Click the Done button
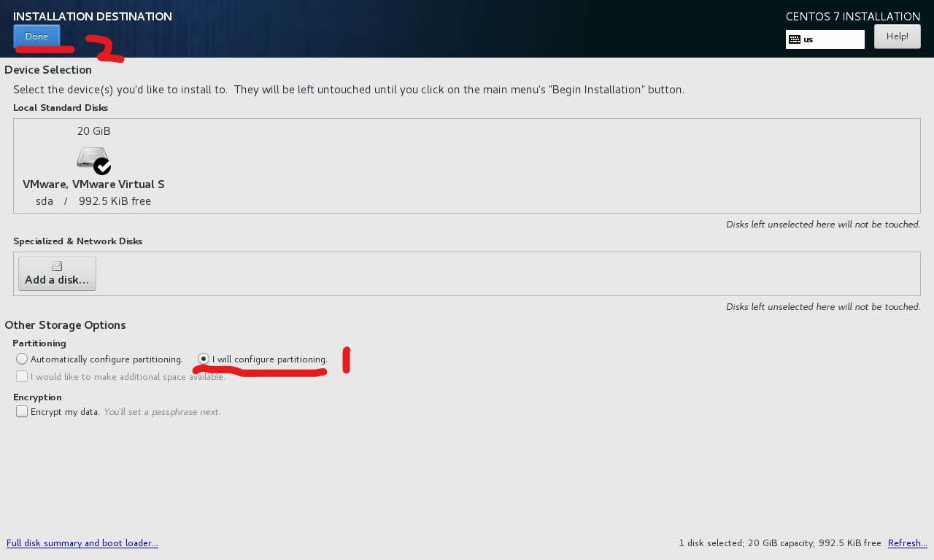Viewport: 934px width, 560px height. pyautogui.click(x=36, y=36)
